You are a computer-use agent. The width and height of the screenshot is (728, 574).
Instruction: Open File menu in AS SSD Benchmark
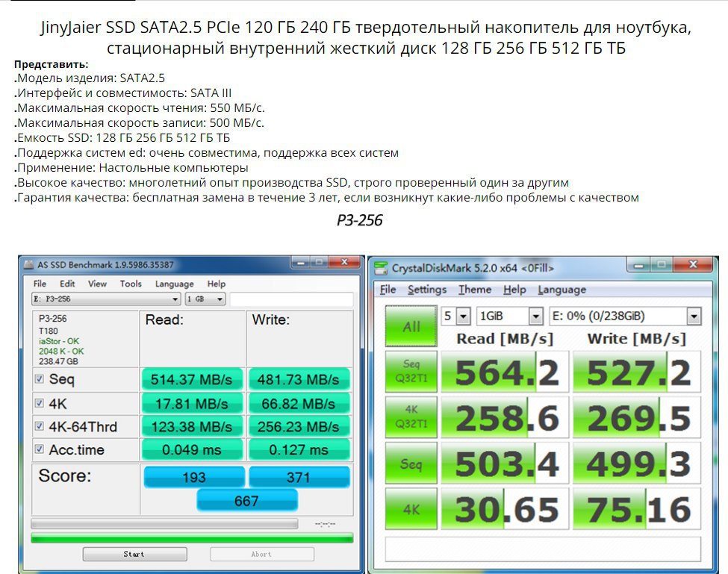click(40, 284)
